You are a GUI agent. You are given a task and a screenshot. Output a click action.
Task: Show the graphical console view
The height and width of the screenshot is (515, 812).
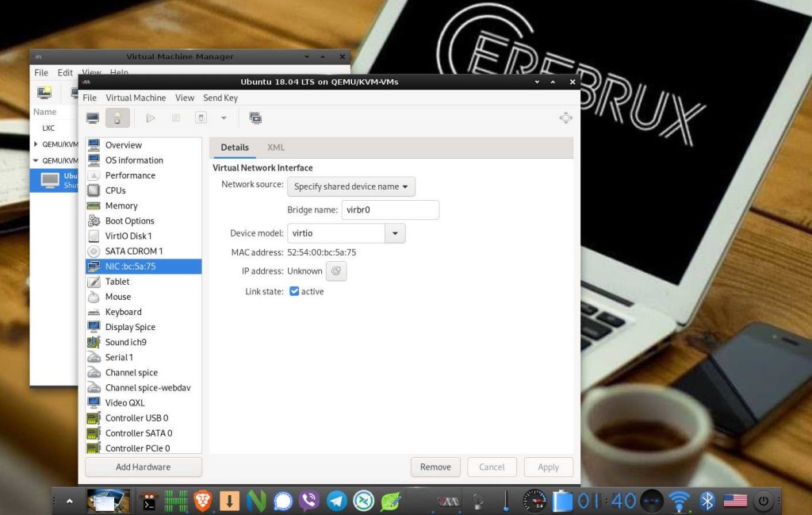pyautogui.click(x=93, y=118)
